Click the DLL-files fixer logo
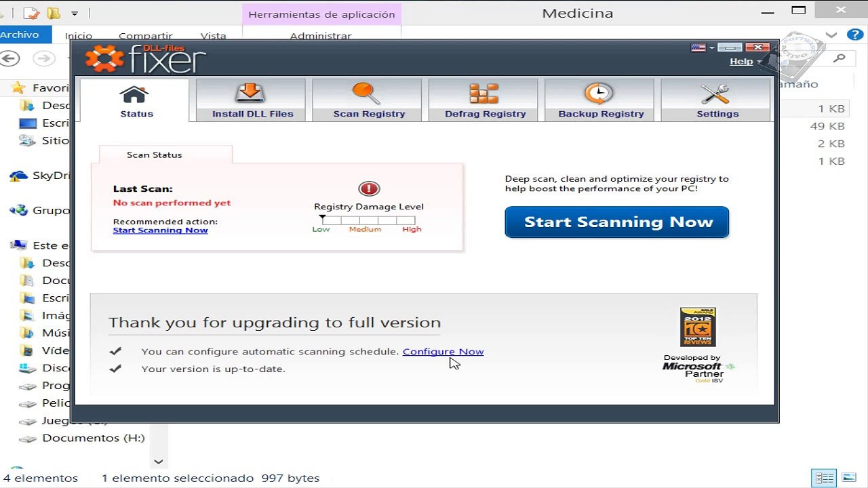868x488 pixels. pyautogui.click(x=145, y=58)
